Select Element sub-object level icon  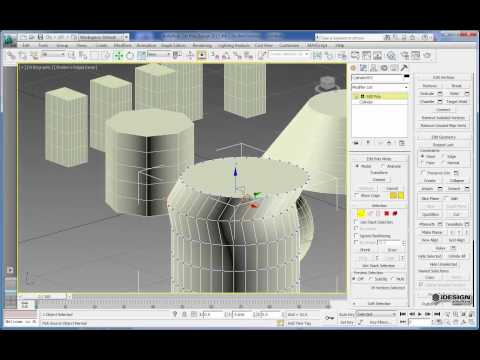click(x=395, y=213)
